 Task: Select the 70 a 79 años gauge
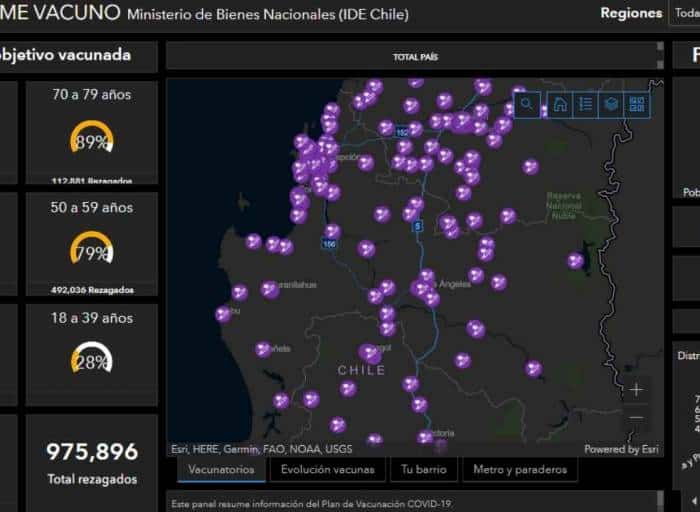pyautogui.click(x=91, y=135)
